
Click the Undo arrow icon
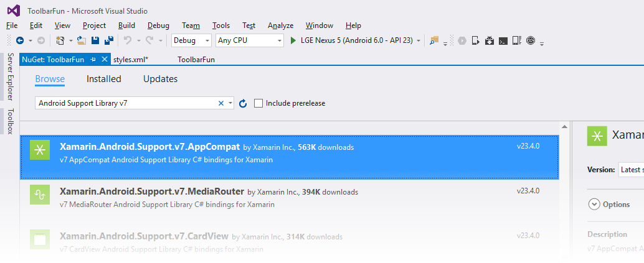tap(128, 40)
